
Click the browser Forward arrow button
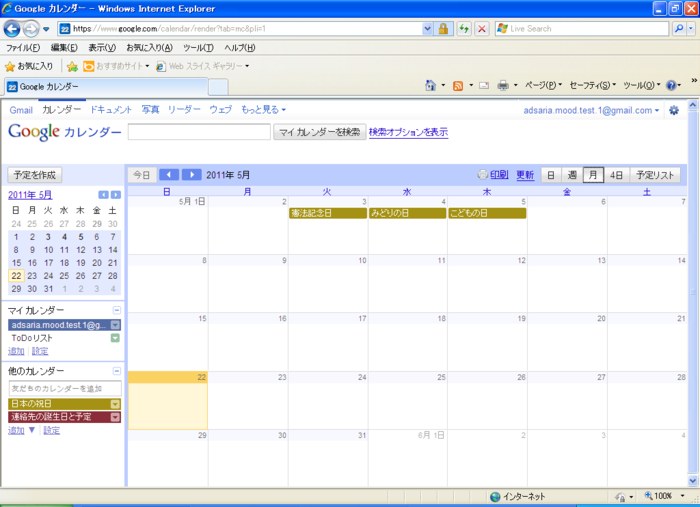click(x=31, y=29)
